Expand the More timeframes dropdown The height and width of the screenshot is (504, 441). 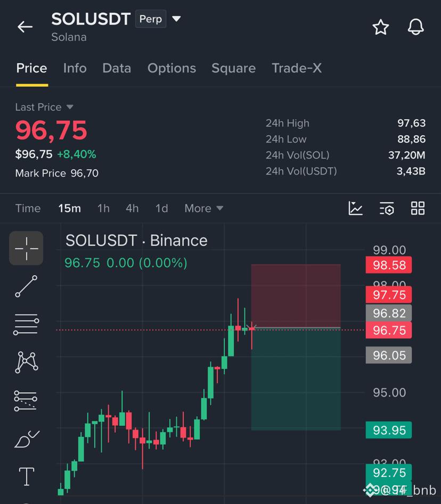[204, 208]
